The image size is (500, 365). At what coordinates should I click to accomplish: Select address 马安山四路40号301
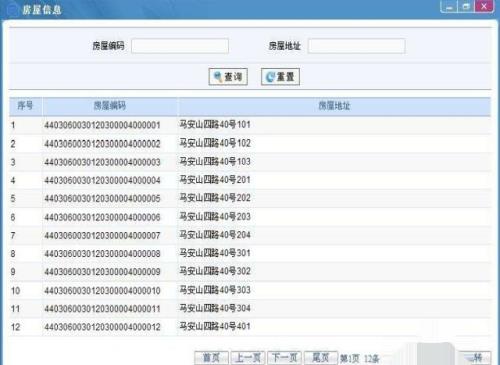click(x=215, y=253)
